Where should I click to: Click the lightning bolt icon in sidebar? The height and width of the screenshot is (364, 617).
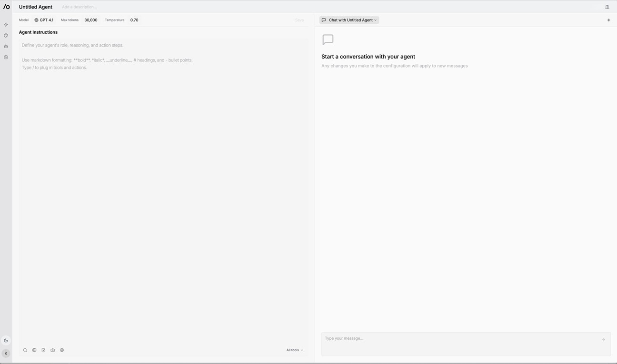6,25
